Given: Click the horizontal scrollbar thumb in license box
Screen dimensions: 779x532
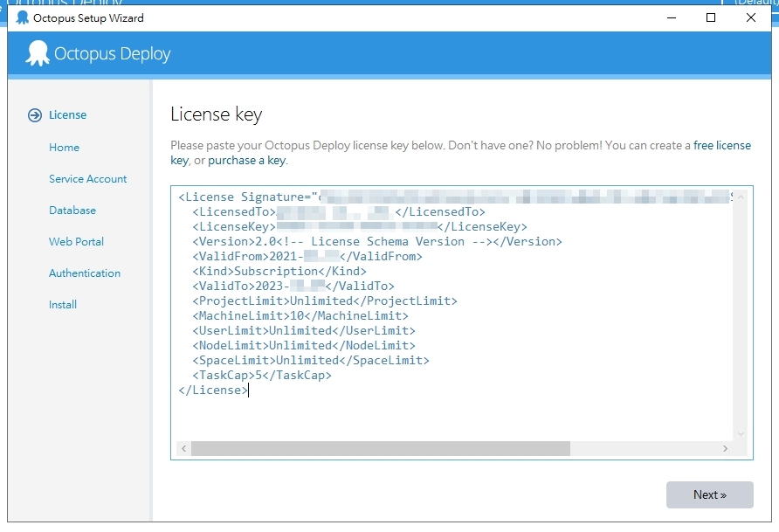Looking at the screenshot, I should [381, 448].
